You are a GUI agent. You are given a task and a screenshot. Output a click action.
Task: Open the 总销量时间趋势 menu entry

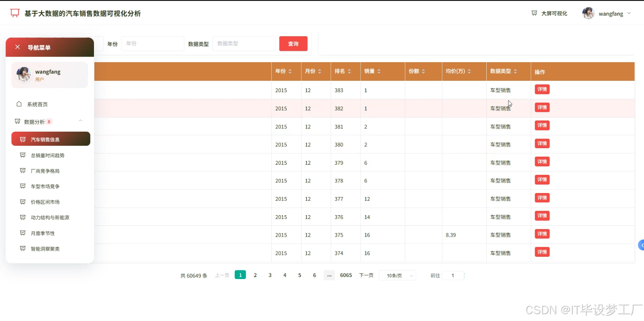click(51, 155)
